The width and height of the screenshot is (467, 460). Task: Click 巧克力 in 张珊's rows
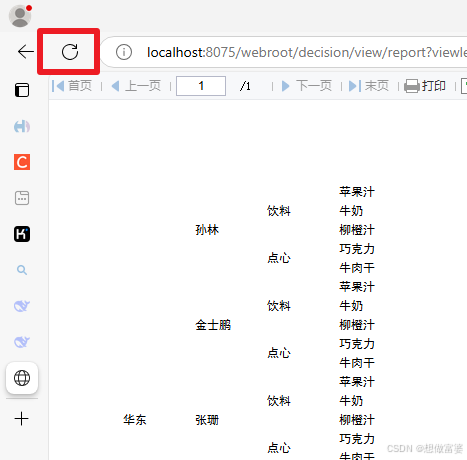(357, 439)
